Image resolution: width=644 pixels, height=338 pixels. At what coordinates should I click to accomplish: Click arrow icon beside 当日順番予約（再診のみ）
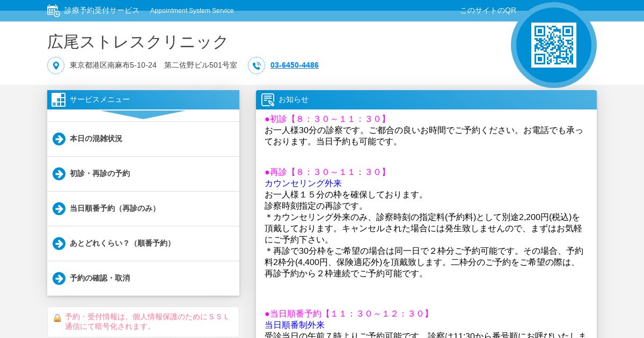tap(59, 209)
